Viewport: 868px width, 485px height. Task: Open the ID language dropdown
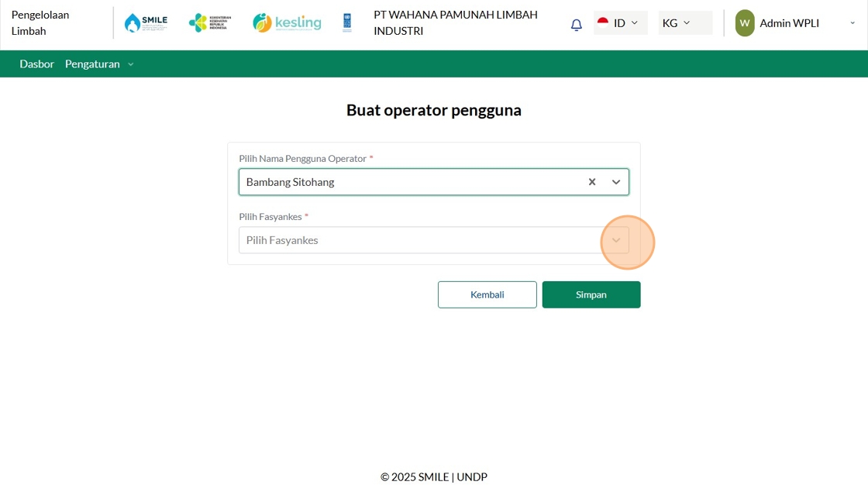(x=621, y=22)
